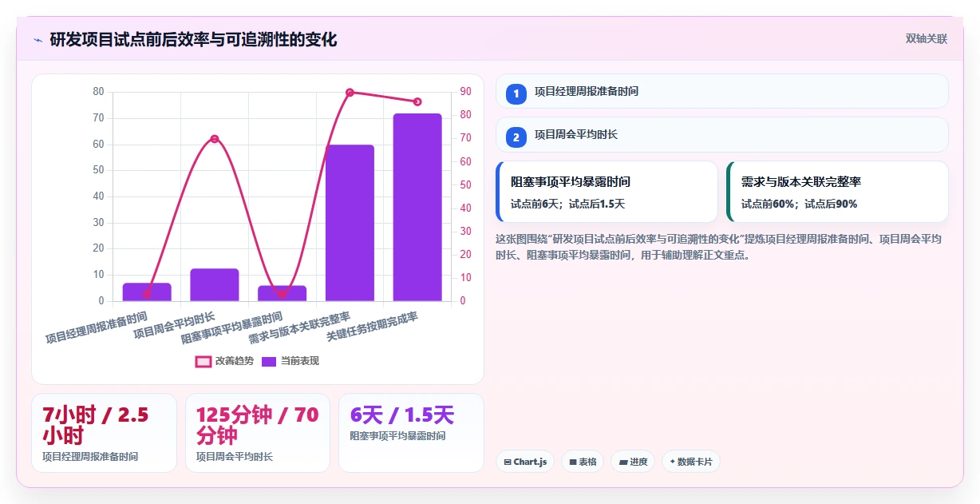This screenshot has width=980, height=504.
Task: Open the 需求与版本关联完整率 comparison card
Action: click(837, 192)
